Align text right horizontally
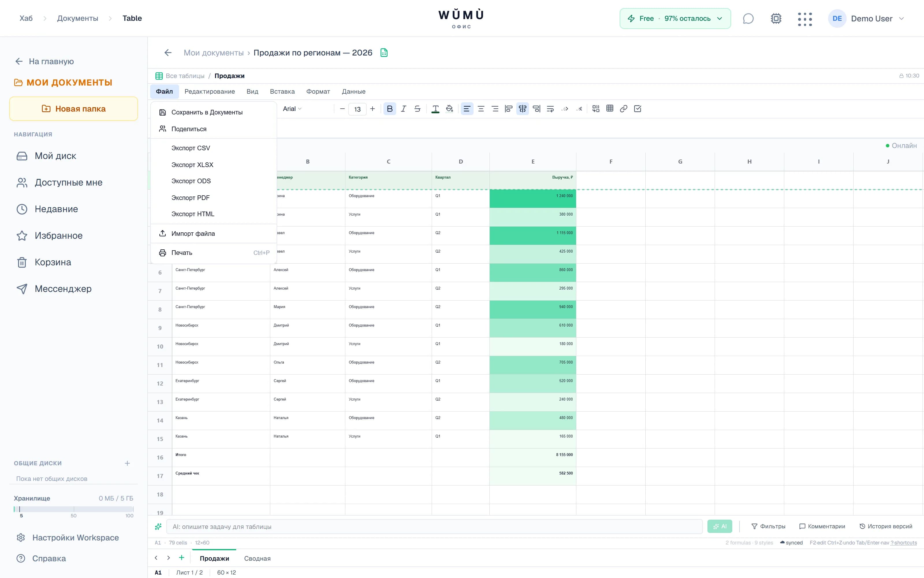 [495, 109]
